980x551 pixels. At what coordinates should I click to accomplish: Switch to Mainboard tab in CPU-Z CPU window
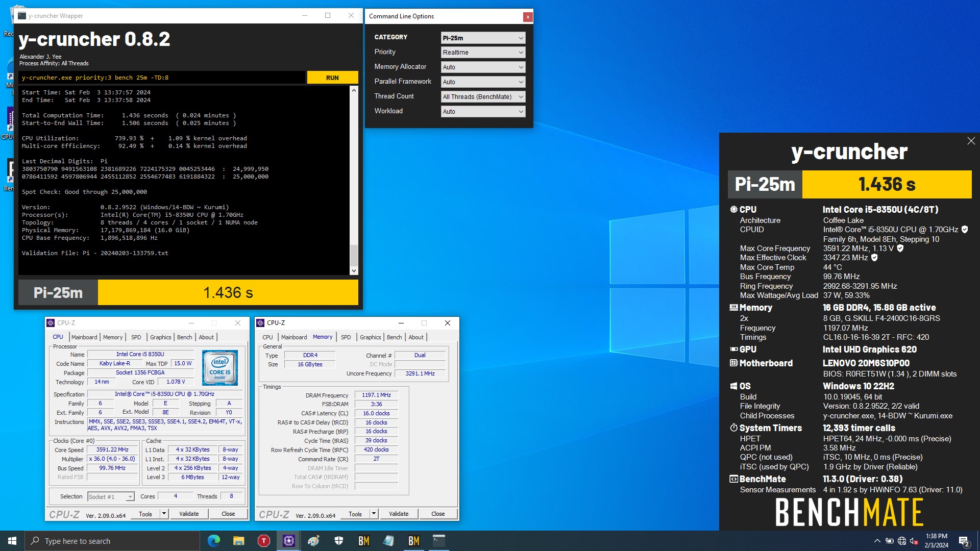tap(84, 337)
